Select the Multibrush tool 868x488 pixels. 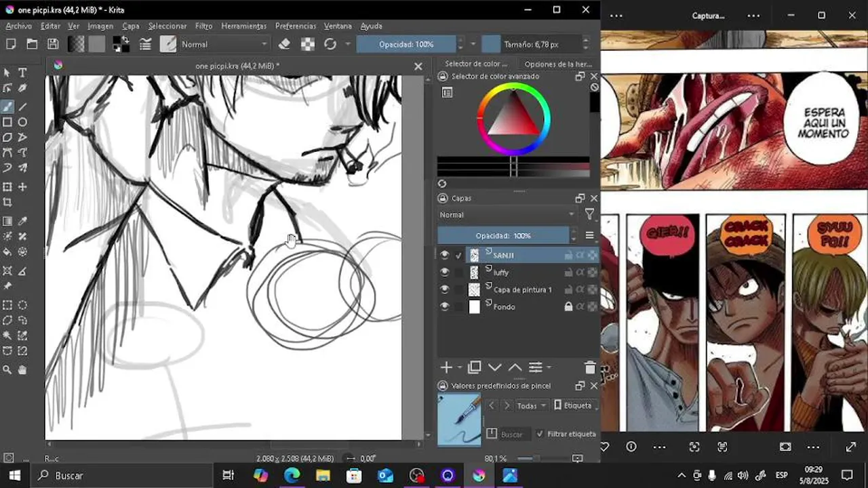[x=22, y=168]
